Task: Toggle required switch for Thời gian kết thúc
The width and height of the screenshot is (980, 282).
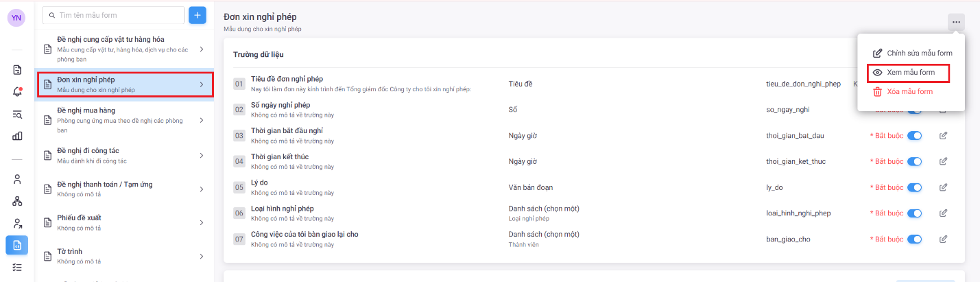Action: 914,162
